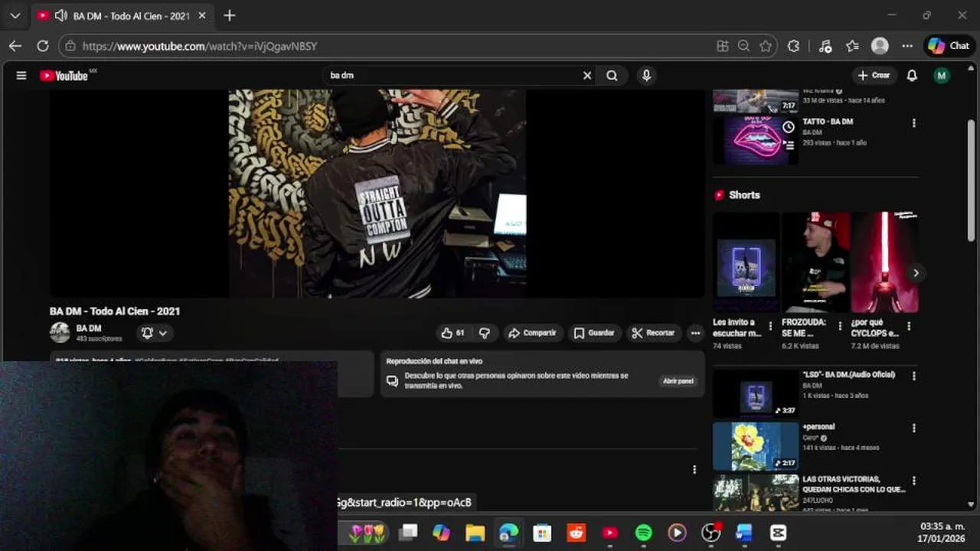Open the BA DM channel avatar
The height and width of the screenshot is (551, 980).
coord(60,332)
